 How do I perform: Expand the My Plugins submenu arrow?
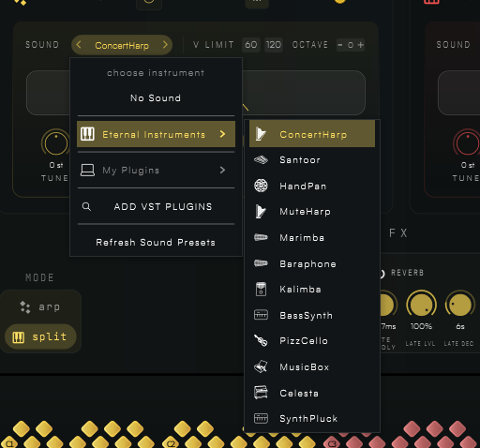(x=222, y=170)
